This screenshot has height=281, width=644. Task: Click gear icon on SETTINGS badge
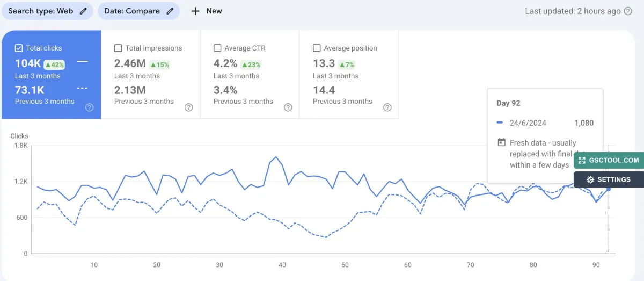(590, 179)
